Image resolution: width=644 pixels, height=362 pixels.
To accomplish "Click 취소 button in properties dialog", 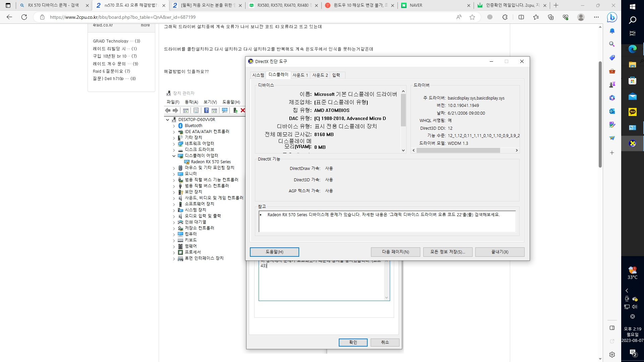I will pyautogui.click(x=385, y=342).
